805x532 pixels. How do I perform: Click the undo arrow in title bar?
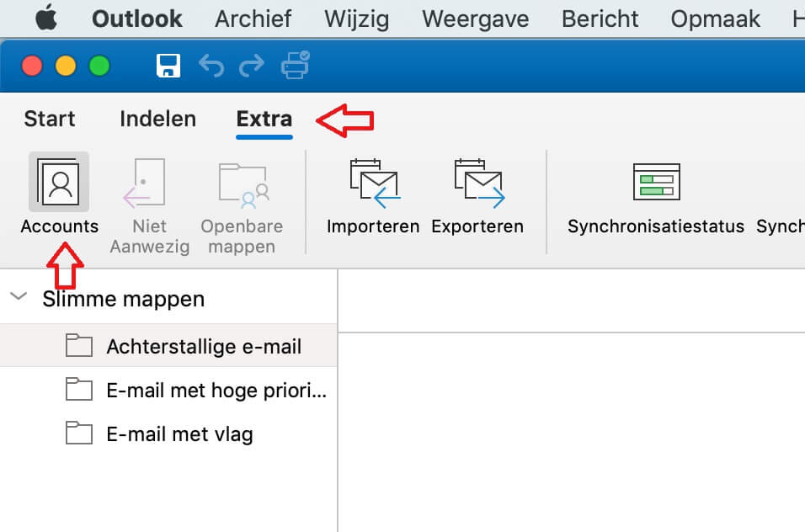pyautogui.click(x=211, y=66)
